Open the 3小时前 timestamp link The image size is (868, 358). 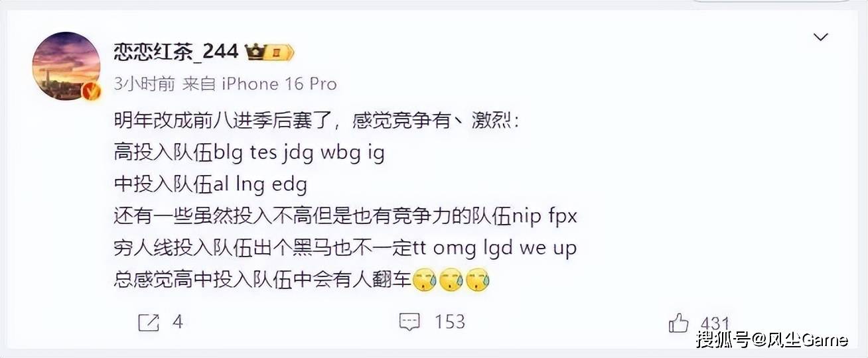pyautogui.click(x=145, y=84)
